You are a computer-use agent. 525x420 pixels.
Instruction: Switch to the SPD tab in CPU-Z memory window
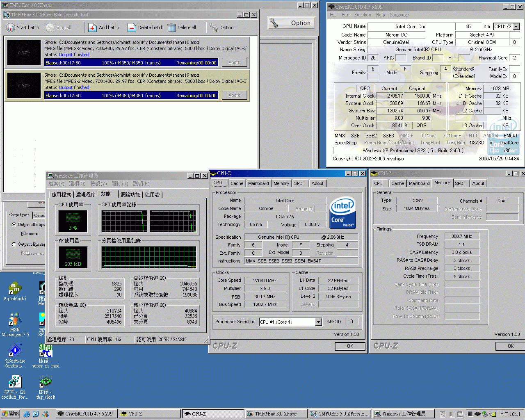[459, 183]
